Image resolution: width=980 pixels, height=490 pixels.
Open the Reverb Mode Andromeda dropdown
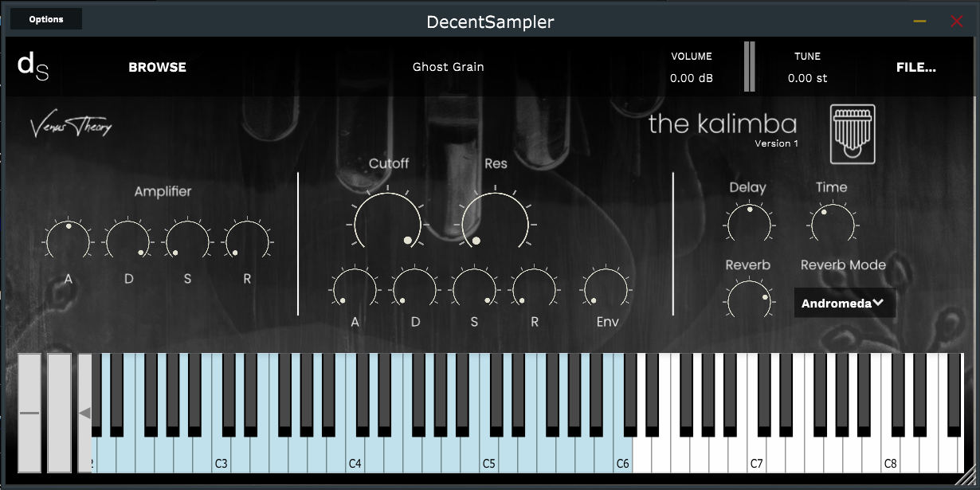pyautogui.click(x=845, y=303)
